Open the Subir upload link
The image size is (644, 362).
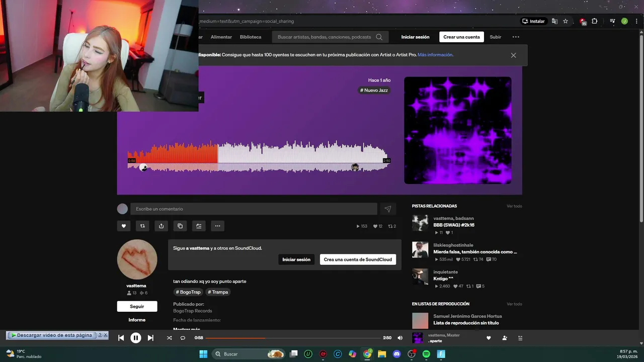496,37
